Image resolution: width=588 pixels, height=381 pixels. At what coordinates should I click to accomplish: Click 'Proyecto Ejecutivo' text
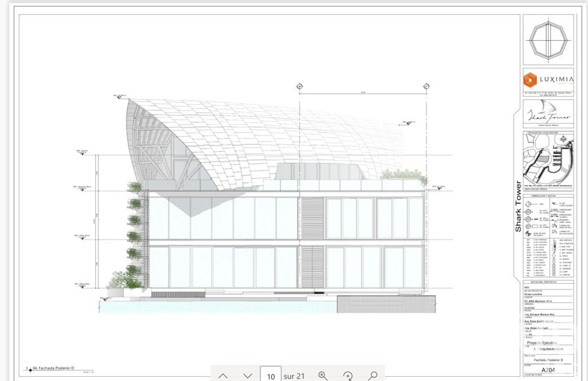[542, 343]
